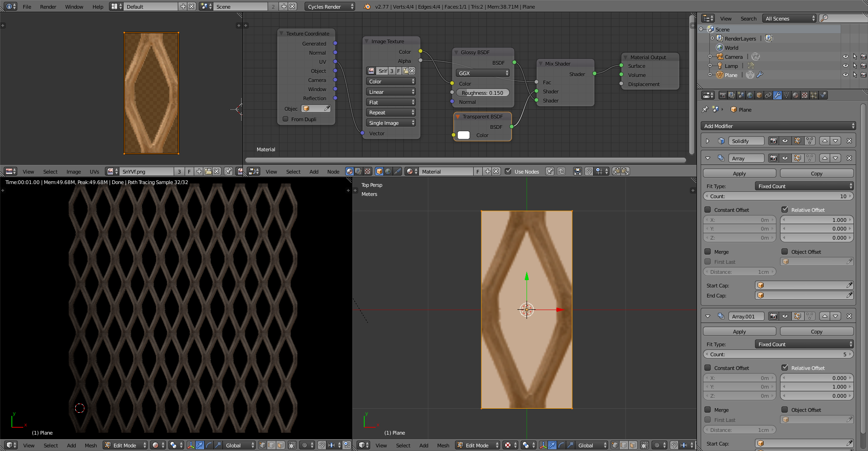Open the Object properties tab (orange cube)
Viewport: 868px width, 451px height.
759,95
